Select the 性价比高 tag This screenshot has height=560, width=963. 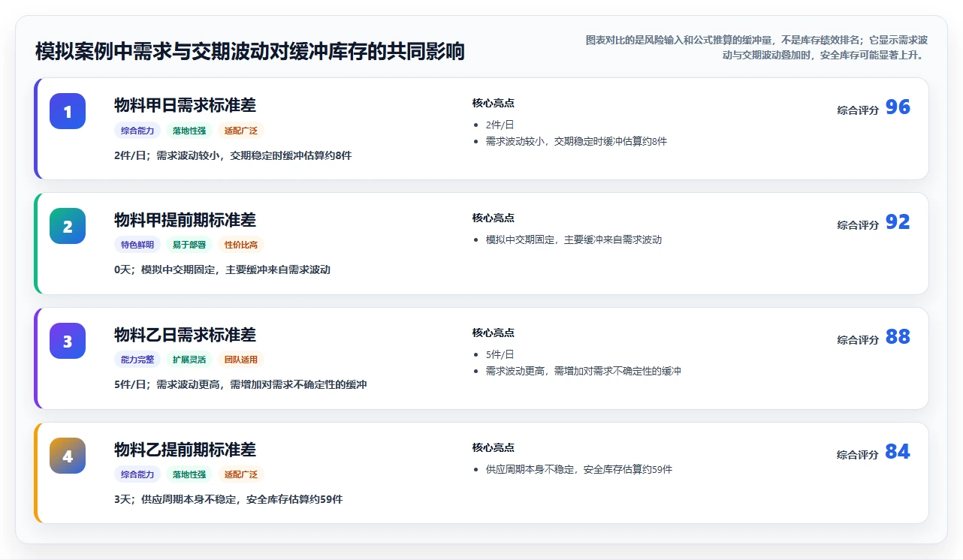(241, 245)
